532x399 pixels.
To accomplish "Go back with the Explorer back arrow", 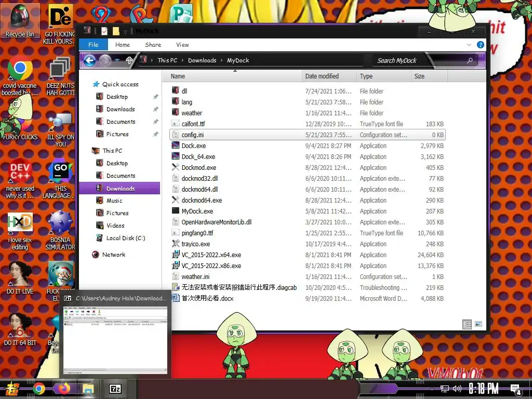I will tap(89, 60).
